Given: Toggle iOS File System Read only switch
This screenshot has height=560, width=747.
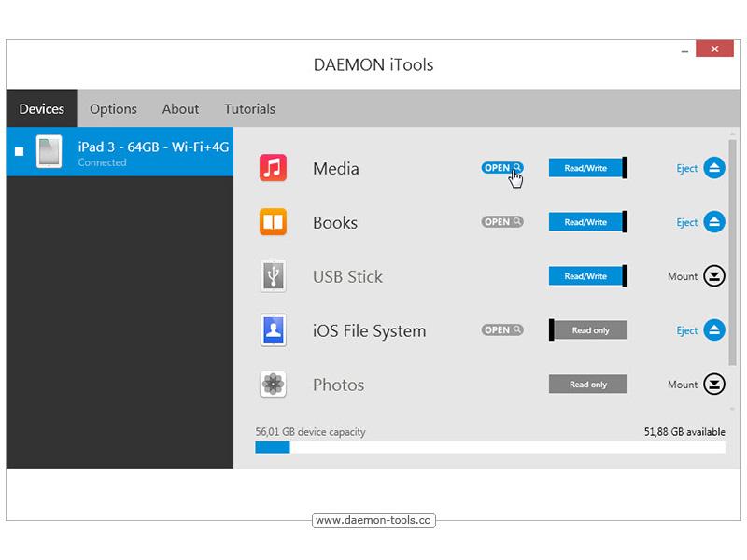Looking at the screenshot, I should click(588, 330).
